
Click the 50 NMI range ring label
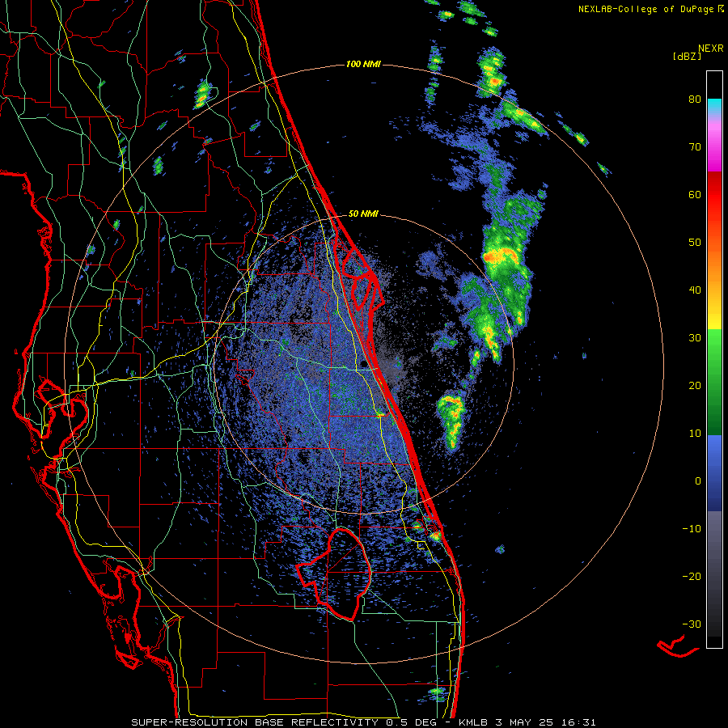[363, 214]
